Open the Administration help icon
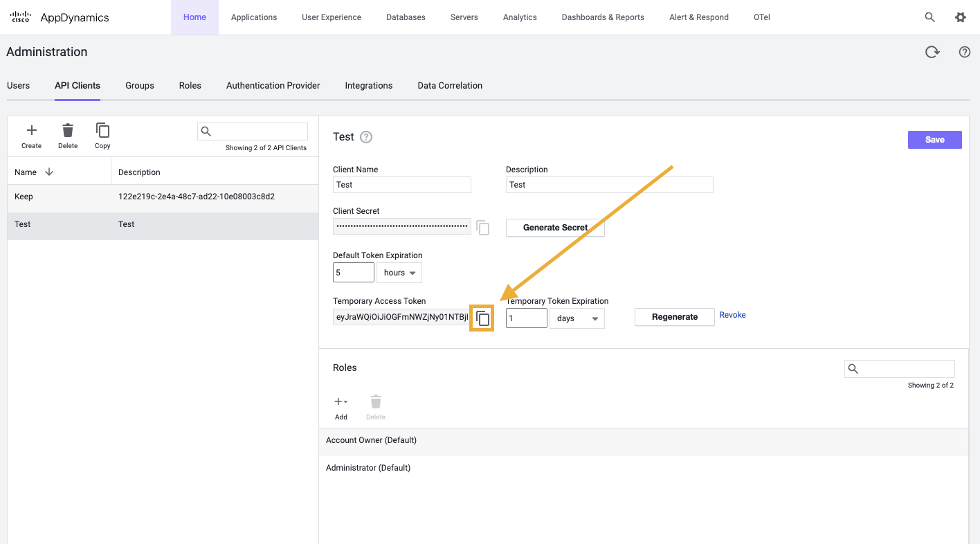 coord(965,52)
